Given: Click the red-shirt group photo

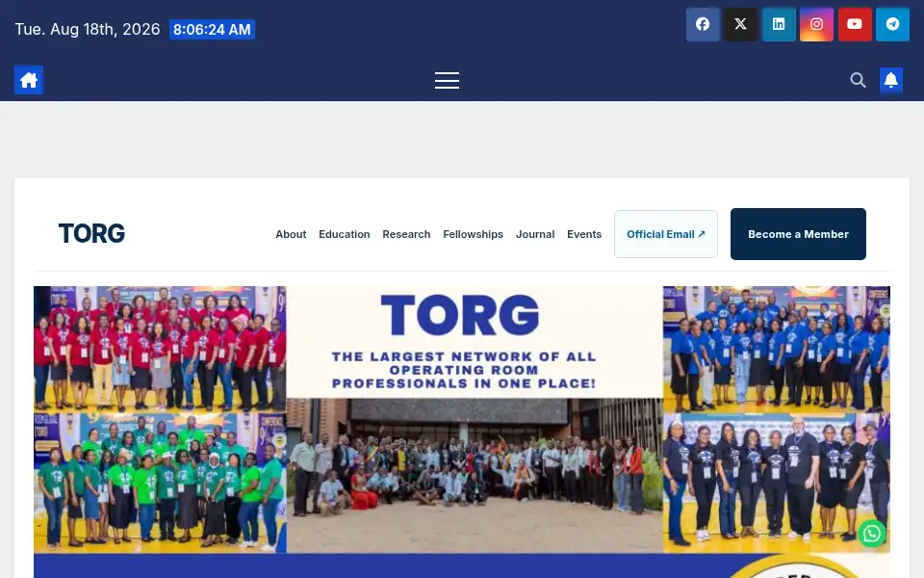Looking at the screenshot, I should [160, 349].
